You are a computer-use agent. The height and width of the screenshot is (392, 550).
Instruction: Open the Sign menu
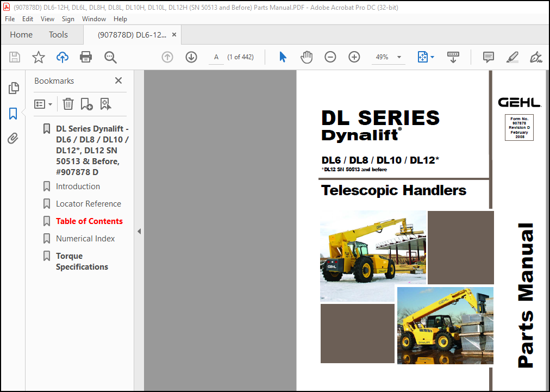pyautogui.click(x=68, y=19)
